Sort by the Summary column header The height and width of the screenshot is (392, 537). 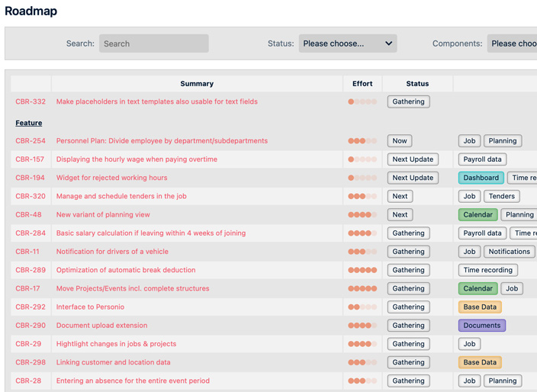coord(197,84)
